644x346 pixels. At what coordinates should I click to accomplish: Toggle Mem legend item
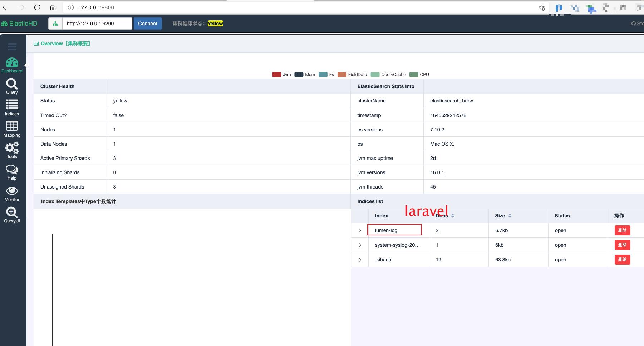[305, 75]
